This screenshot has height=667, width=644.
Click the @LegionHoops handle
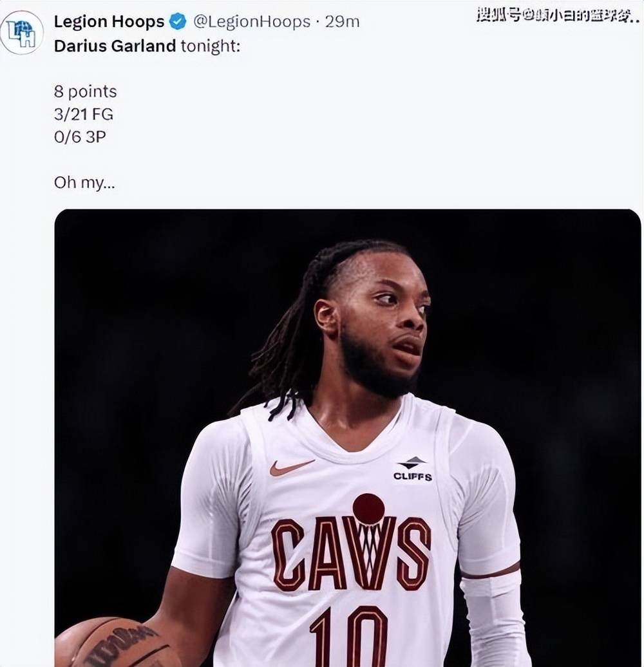coord(252,22)
